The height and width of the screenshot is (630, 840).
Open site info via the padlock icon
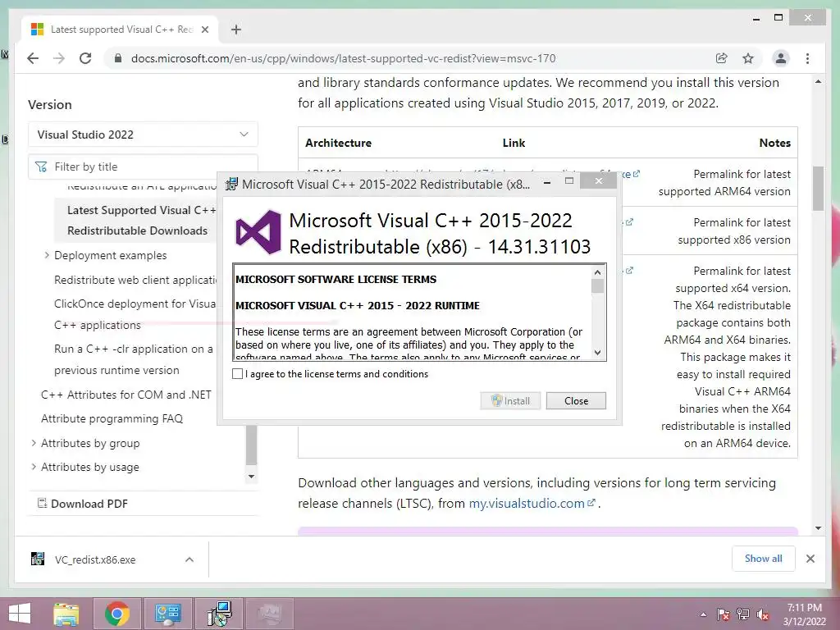pos(118,58)
